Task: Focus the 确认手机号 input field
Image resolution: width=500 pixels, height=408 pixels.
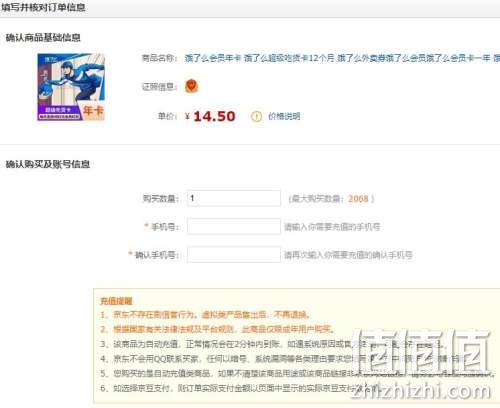Action: point(234,255)
